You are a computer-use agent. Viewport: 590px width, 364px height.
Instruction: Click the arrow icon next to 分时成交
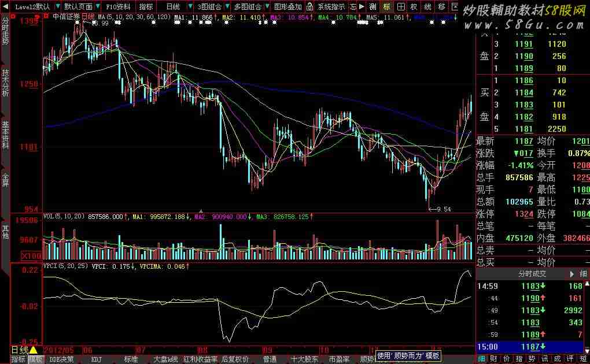(x=572, y=274)
